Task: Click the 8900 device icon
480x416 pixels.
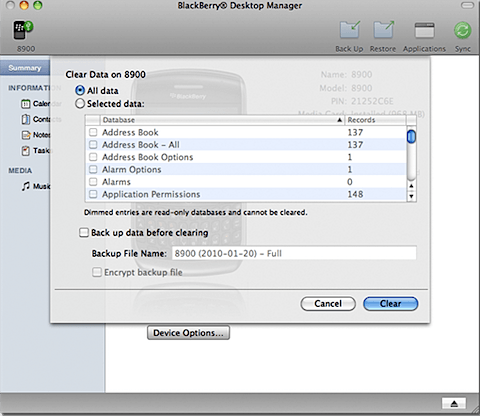Action: [23, 30]
